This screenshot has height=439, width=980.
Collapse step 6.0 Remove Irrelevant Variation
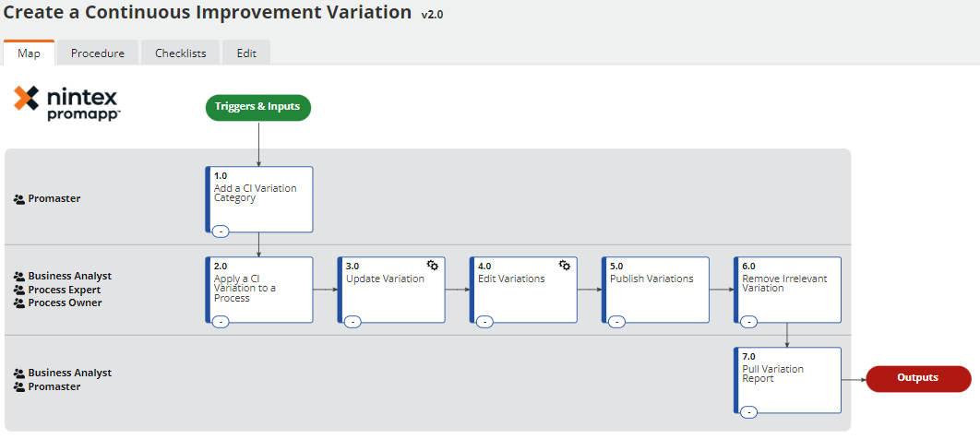pos(748,322)
